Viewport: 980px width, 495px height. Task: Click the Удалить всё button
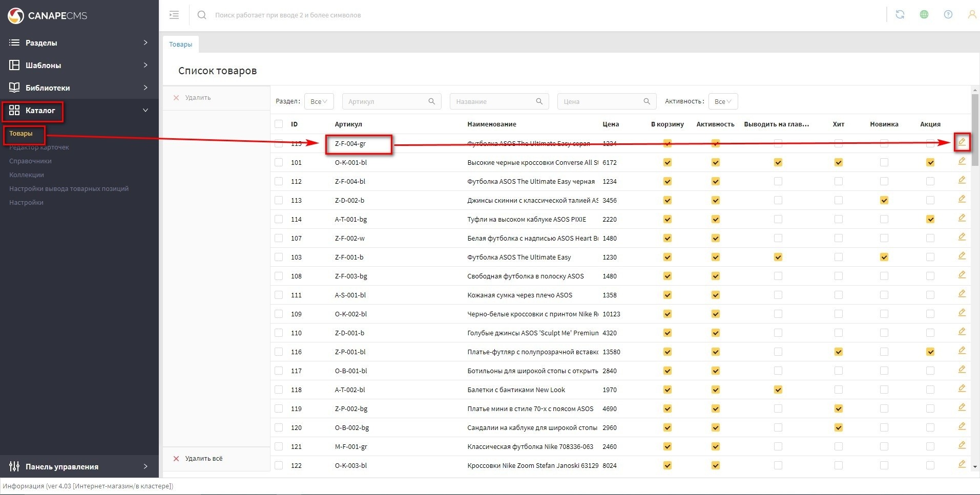(x=203, y=458)
